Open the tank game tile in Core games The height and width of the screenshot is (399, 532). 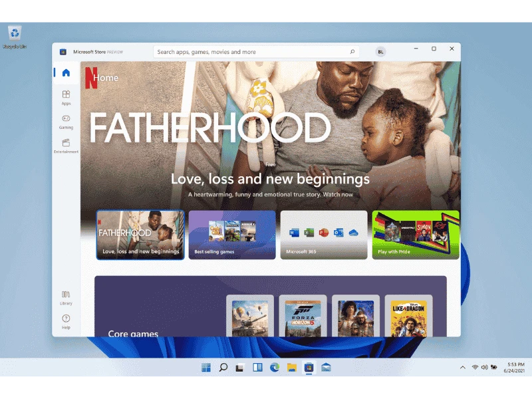250,316
